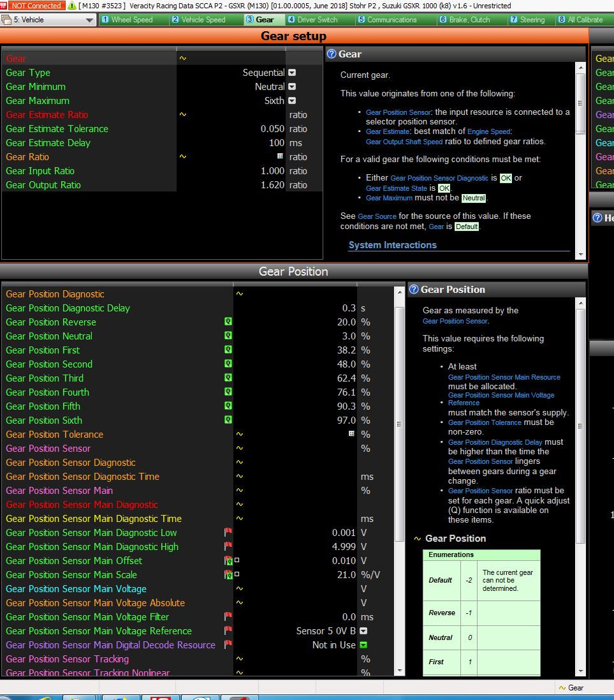Image resolution: width=614 pixels, height=700 pixels.
Task: Select the Gear Position Sensor Main Diagnostic High value 4.999
Action: tap(344, 546)
